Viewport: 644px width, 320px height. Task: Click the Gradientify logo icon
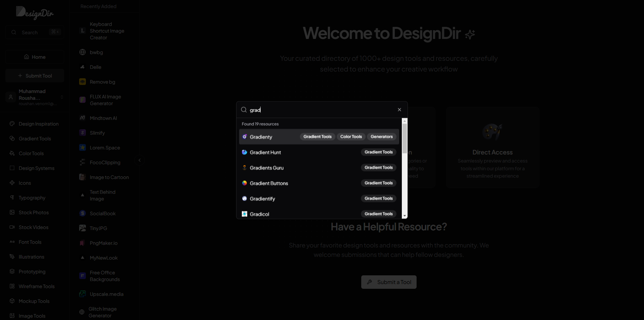pyautogui.click(x=245, y=198)
